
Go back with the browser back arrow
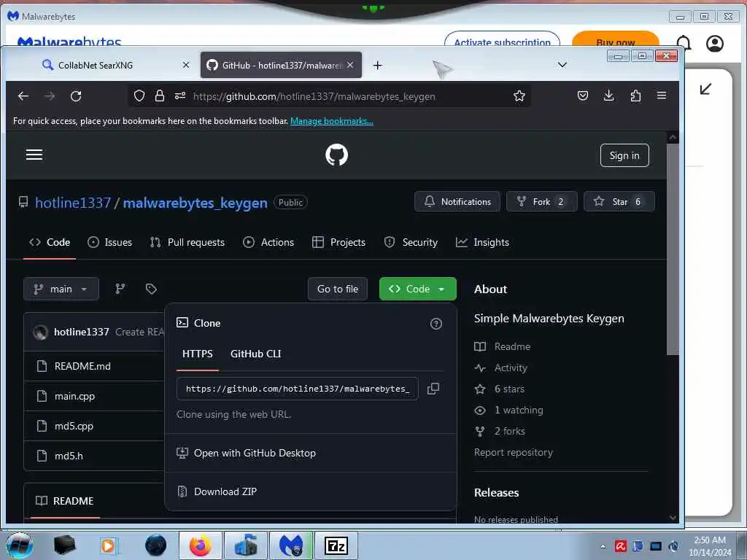coord(23,96)
